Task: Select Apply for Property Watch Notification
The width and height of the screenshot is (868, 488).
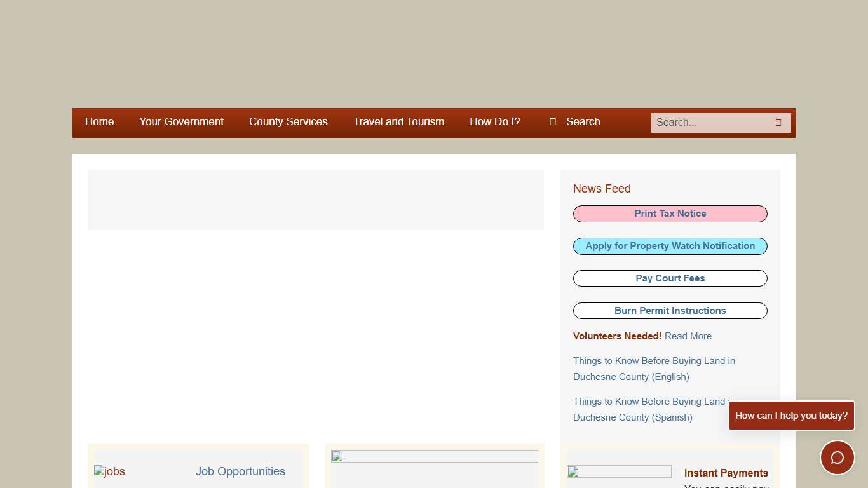Action: tap(670, 246)
